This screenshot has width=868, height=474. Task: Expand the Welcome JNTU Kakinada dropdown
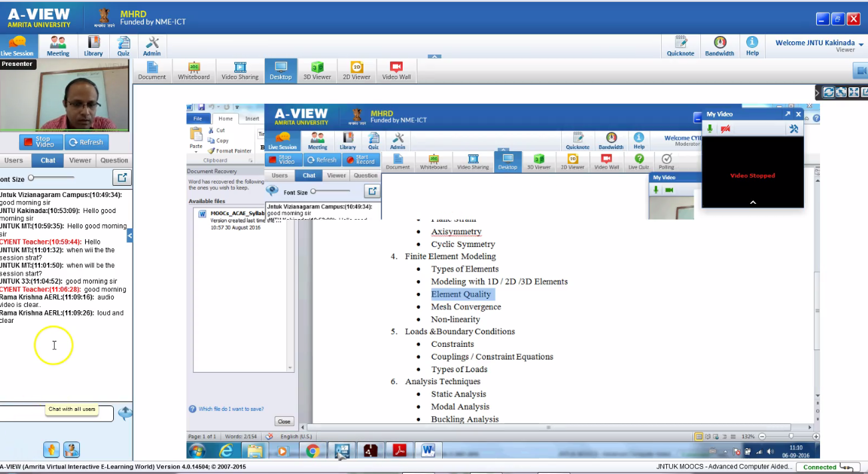pyautogui.click(x=861, y=45)
